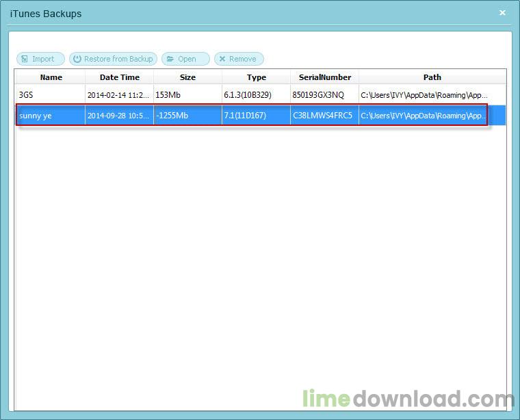Close the iTunes Backups dialog
This screenshot has height=420, width=520.
coord(502,12)
